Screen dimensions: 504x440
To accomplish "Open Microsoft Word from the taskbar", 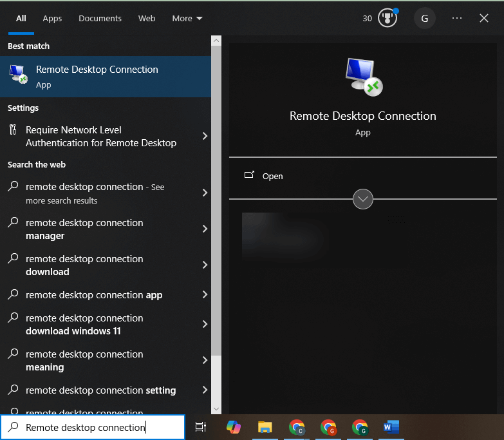I will [x=391, y=426].
